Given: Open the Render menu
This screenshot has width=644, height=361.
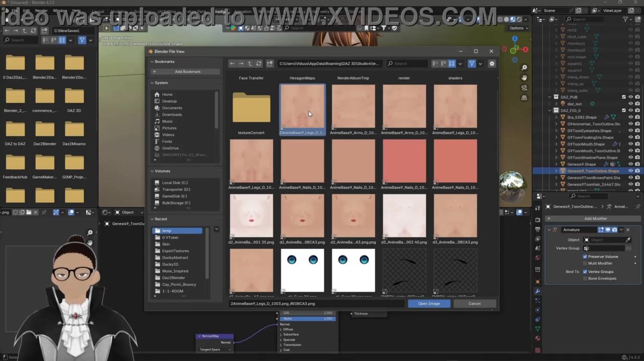Looking at the screenshot, I should (x=41, y=11).
